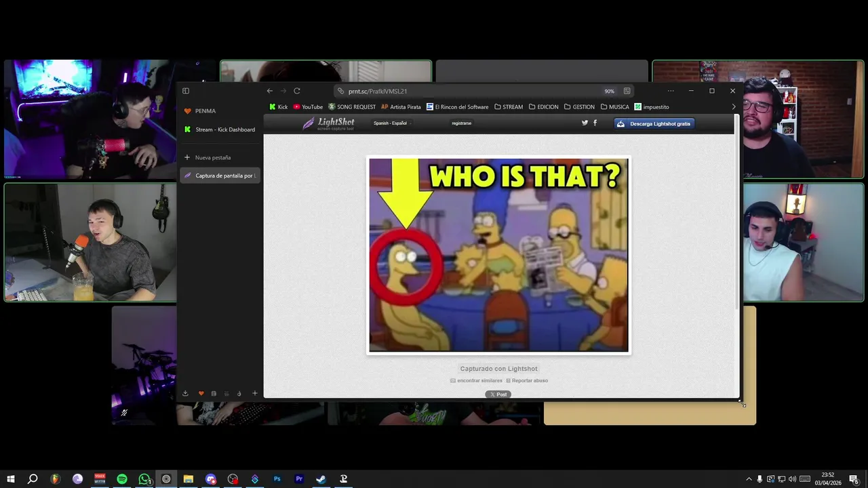Viewport: 868px width, 488px height.
Task: Go back to the previous page
Action: [270, 91]
